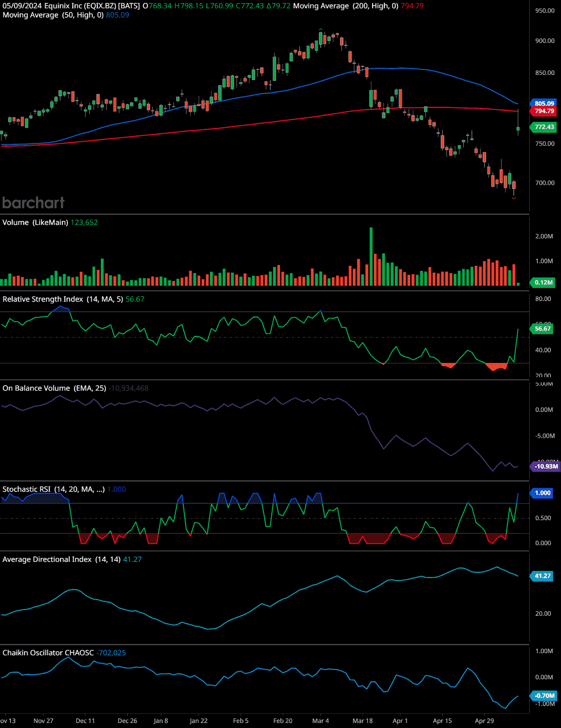Click the Nov 27 date label
The width and height of the screenshot is (561, 728).
(43, 721)
